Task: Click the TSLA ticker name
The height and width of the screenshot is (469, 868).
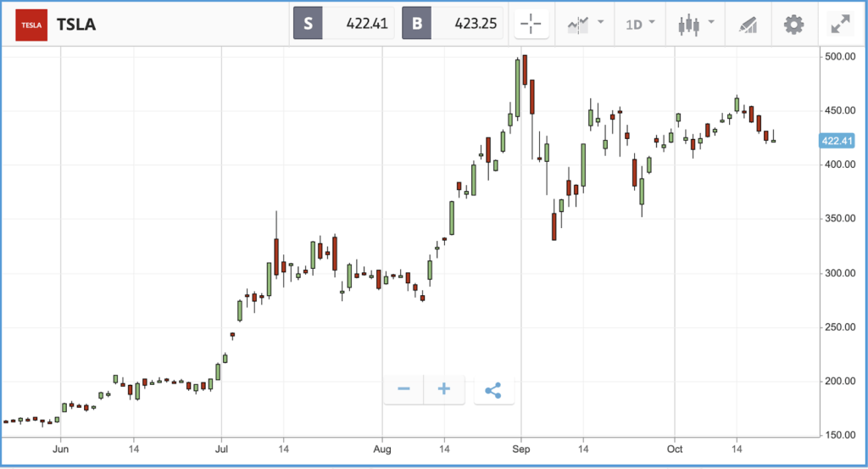Action: click(76, 25)
